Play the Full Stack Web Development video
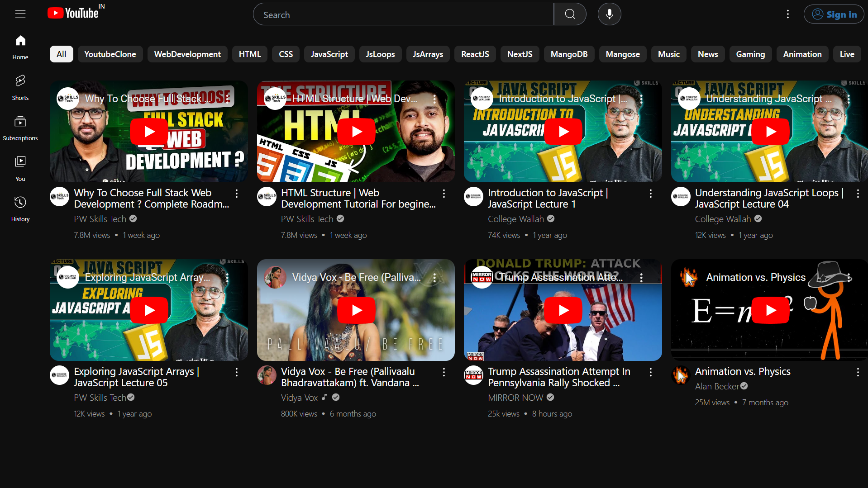Image resolution: width=868 pixels, height=488 pixels. (x=149, y=132)
